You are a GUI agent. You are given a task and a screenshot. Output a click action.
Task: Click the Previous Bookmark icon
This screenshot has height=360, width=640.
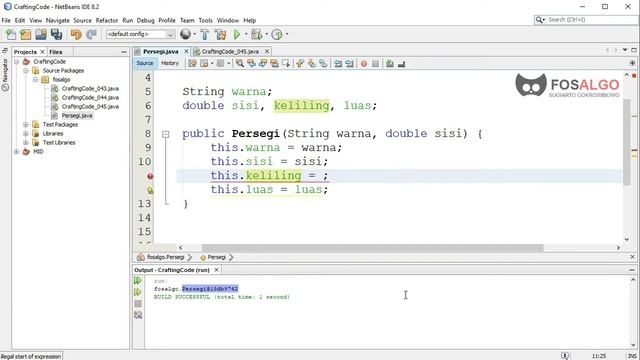click(x=300, y=63)
